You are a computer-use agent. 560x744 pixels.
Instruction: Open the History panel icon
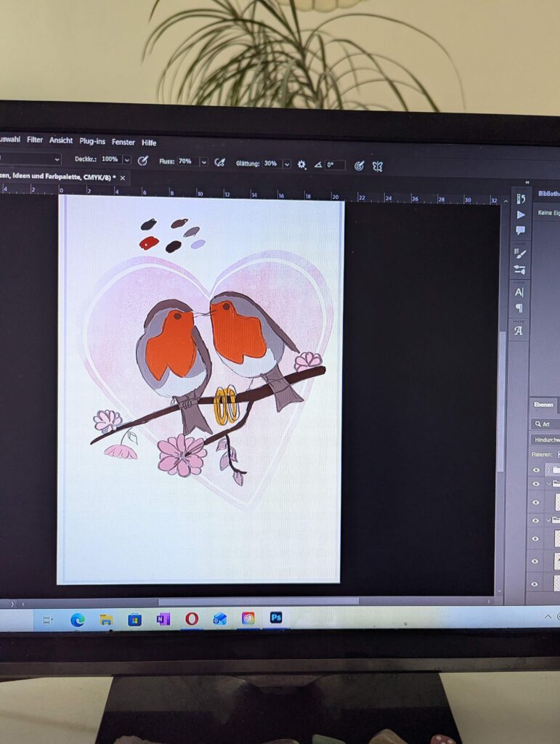pos(520,199)
